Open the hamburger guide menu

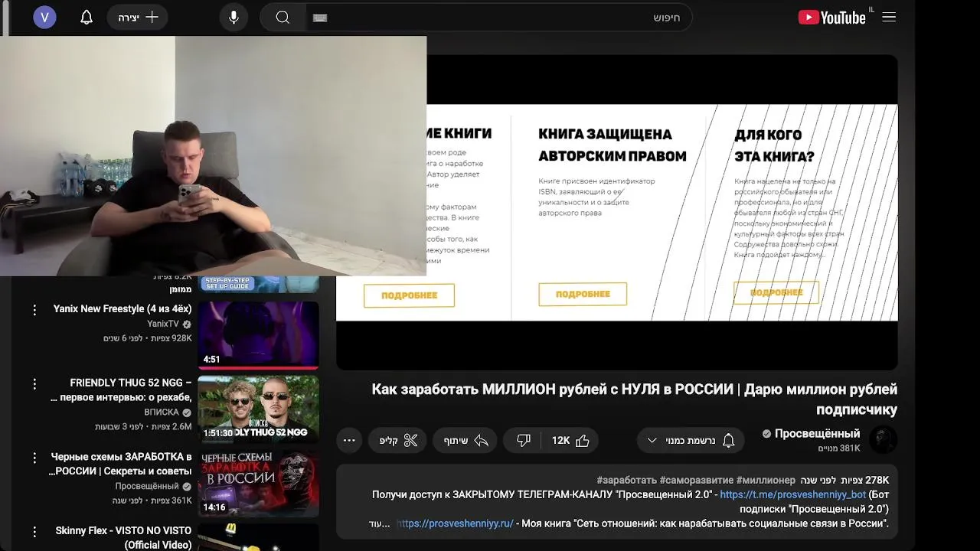point(889,17)
